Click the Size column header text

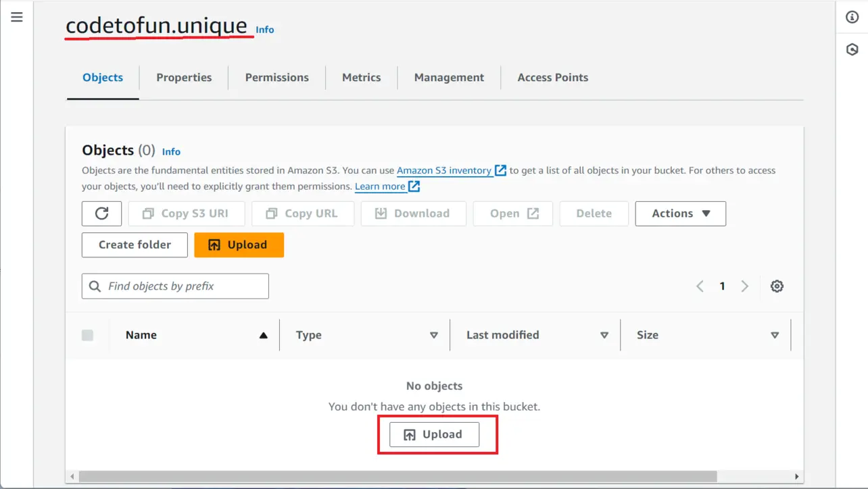tap(648, 335)
